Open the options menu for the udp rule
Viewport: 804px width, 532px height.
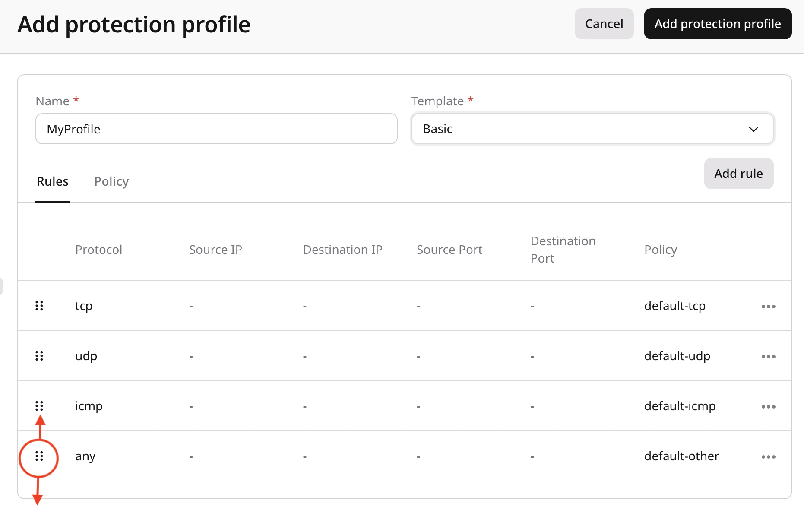point(768,356)
